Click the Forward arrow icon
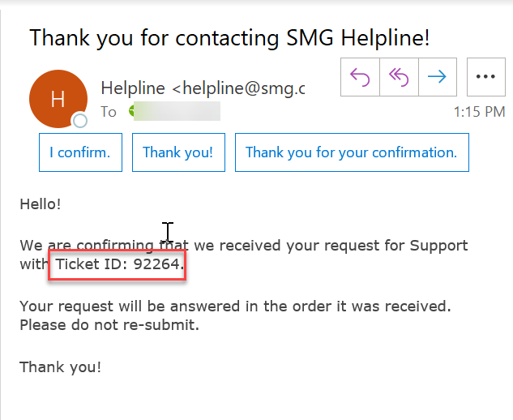The image size is (513, 420). click(x=437, y=76)
